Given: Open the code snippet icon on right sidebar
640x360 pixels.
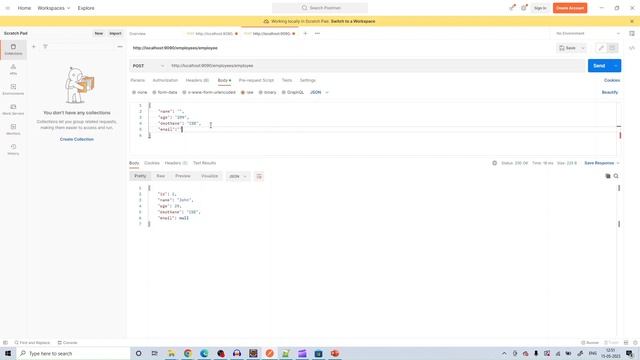Looking at the screenshot, I should [x=632, y=48].
